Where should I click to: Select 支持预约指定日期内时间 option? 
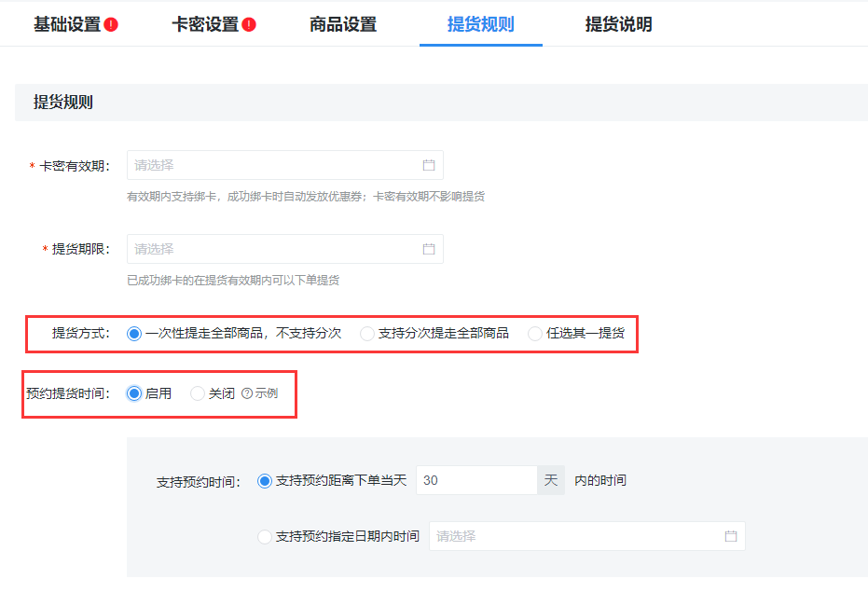265,535
